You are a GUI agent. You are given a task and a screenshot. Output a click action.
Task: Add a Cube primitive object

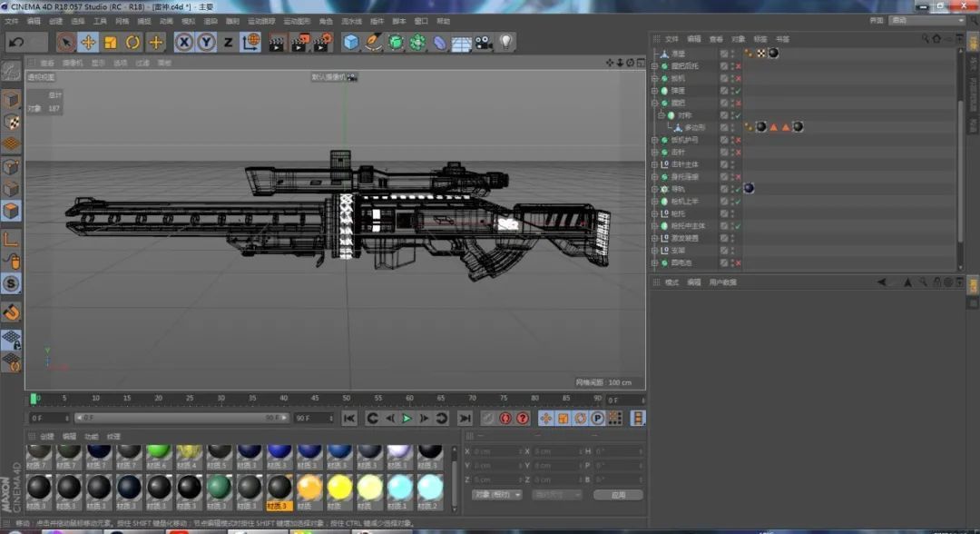click(x=351, y=42)
